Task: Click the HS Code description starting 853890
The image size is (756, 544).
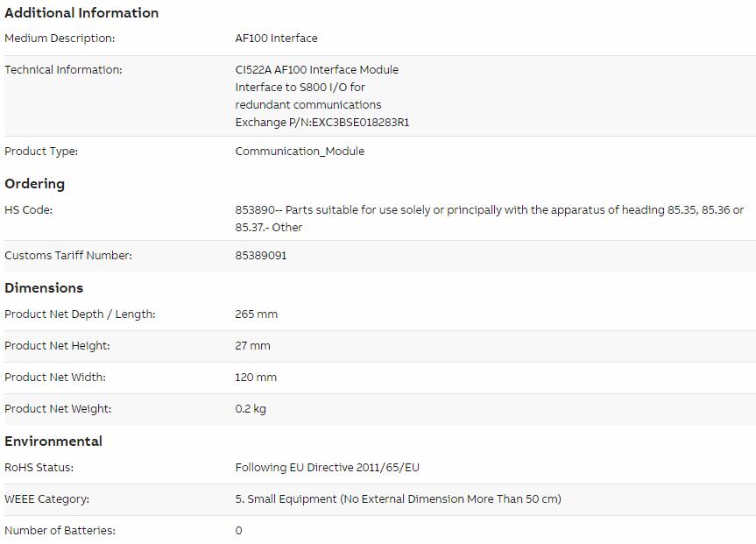Action: 490,218
